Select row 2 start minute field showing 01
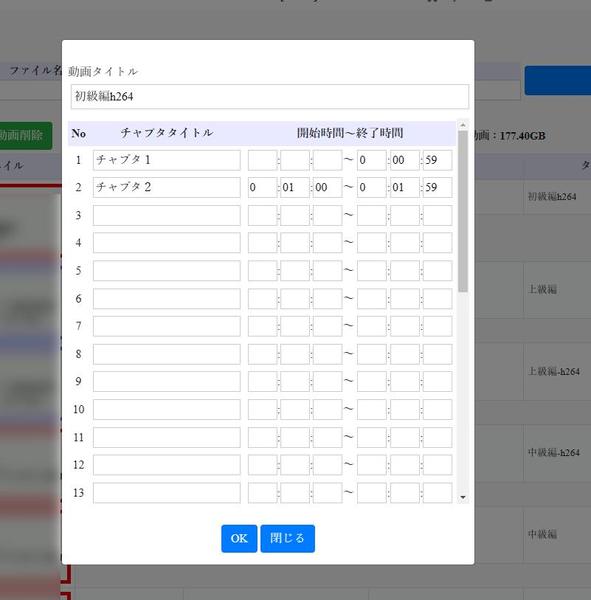This screenshot has height=600, width=591. [x=295, y=188]
